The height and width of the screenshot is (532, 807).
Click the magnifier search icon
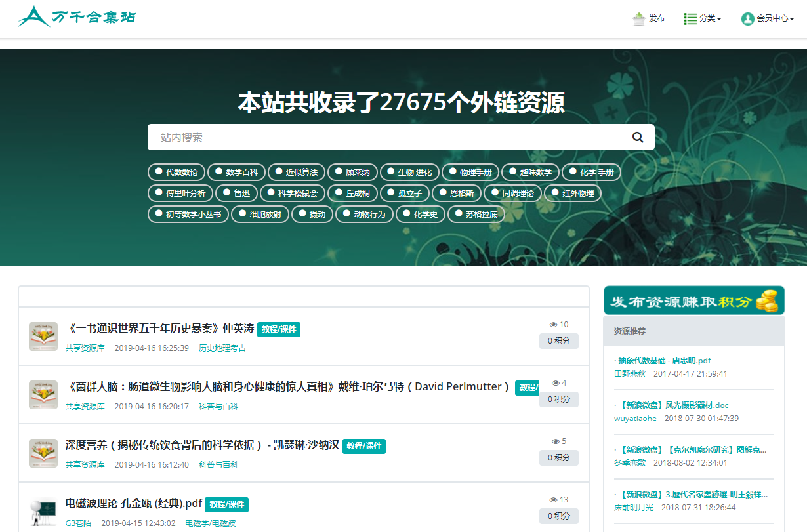coord(638,137)
